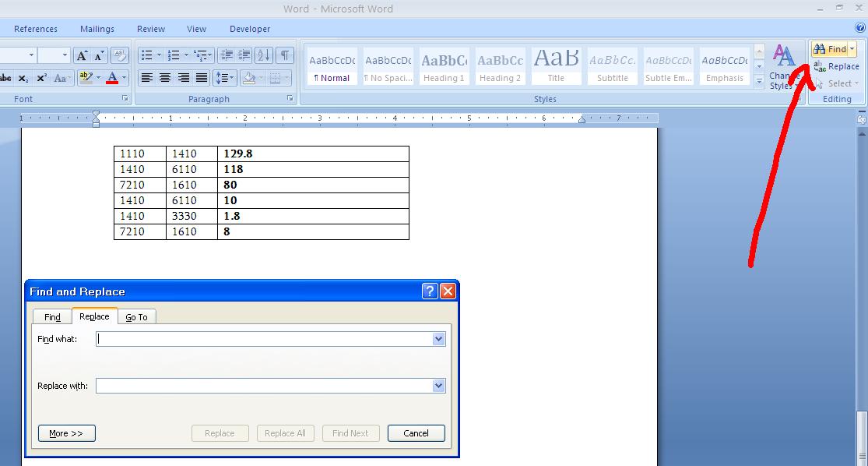Open the 'Replace with' dropdown arrow
Image resolution: width=868 pixels, height=466 pixels.
(x=438, y=386)
